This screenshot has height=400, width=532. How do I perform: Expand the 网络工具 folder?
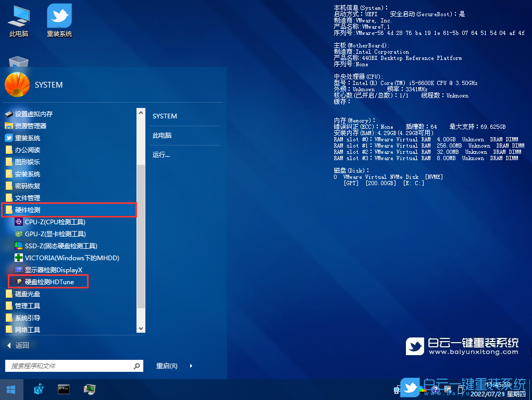27,330
